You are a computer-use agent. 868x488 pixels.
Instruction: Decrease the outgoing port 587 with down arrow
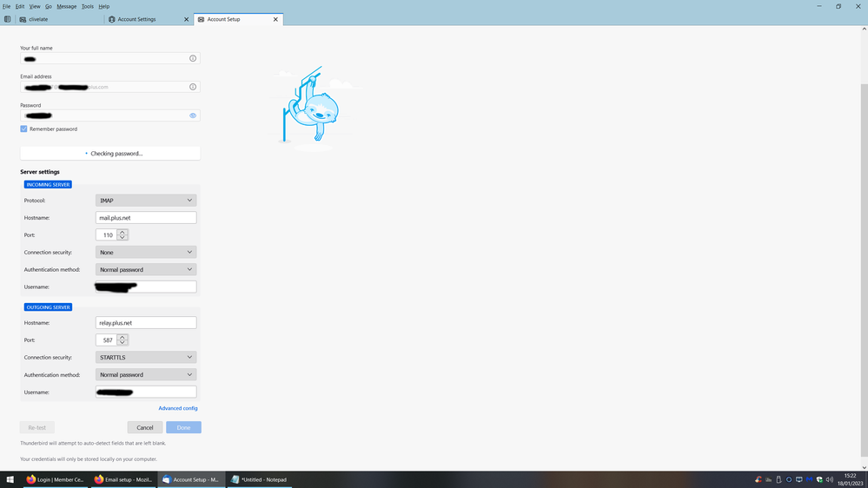123,343
